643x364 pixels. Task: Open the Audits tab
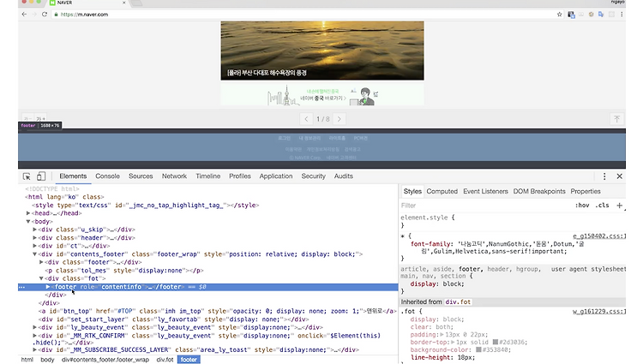(343, 176)
